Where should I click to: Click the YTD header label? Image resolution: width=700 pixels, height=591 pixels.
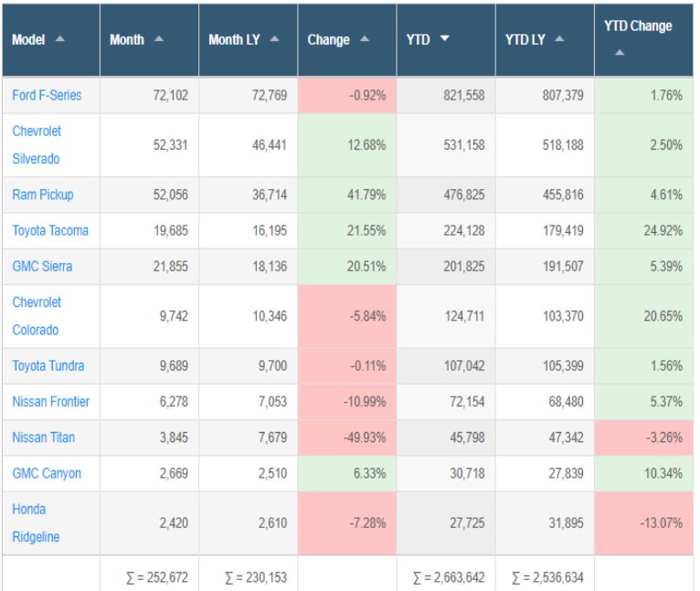pyautogui.click(x=419, y=39)
